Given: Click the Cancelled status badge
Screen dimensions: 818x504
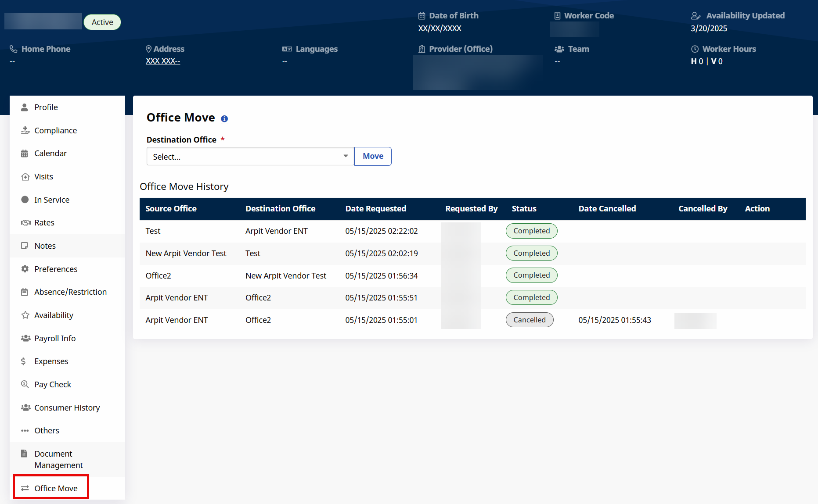Looking at the screenshot, I should point(529,320).
